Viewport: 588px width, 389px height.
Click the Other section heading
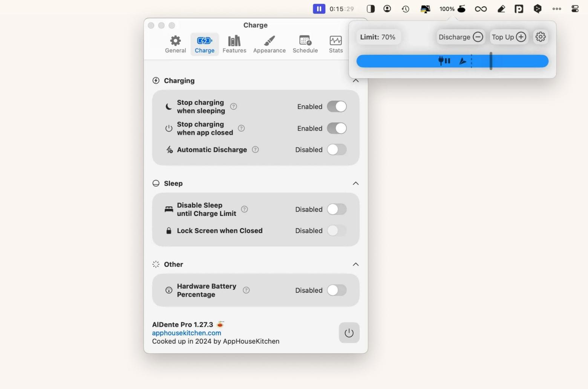(x=173, y=265)
